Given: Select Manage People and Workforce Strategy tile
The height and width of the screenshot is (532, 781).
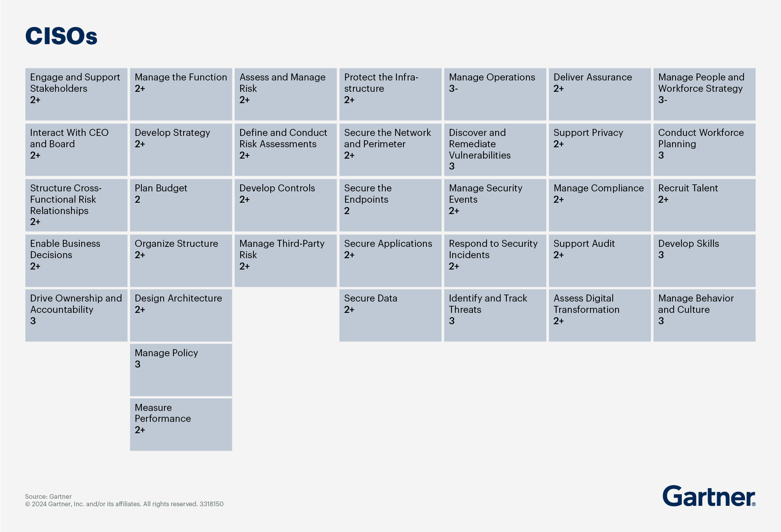Looking at the screenshot, I should 704,94.
